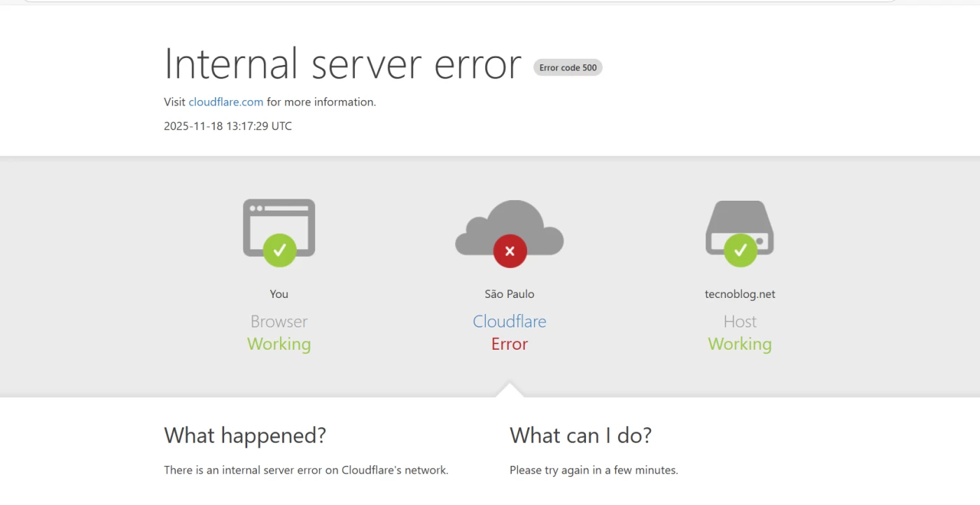Click the white triangle pointer below Cloudflare Error
This screenshot has height=505, width=980.
tap(510, 390)
